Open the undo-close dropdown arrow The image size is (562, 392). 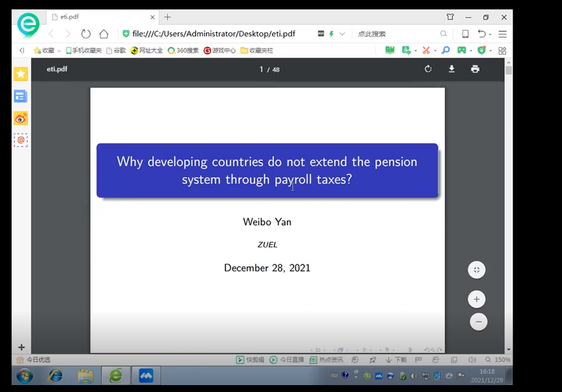coord(490,34)
